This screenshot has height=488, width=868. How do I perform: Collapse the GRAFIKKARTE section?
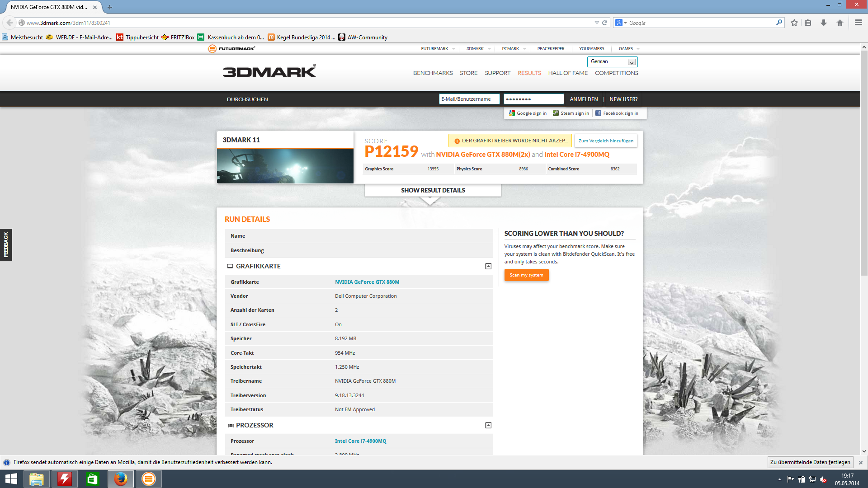click(x=488, y=266)
